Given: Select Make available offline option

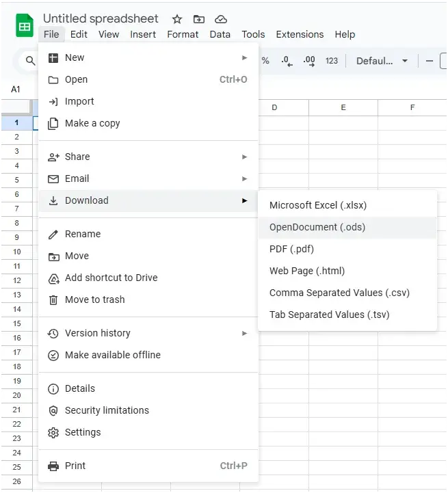Looking at the screenshot, I should (113, 355).
